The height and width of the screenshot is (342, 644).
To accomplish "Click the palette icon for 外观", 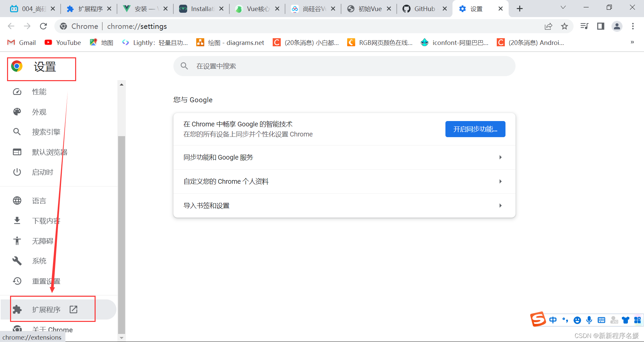I will pos(17,112).
